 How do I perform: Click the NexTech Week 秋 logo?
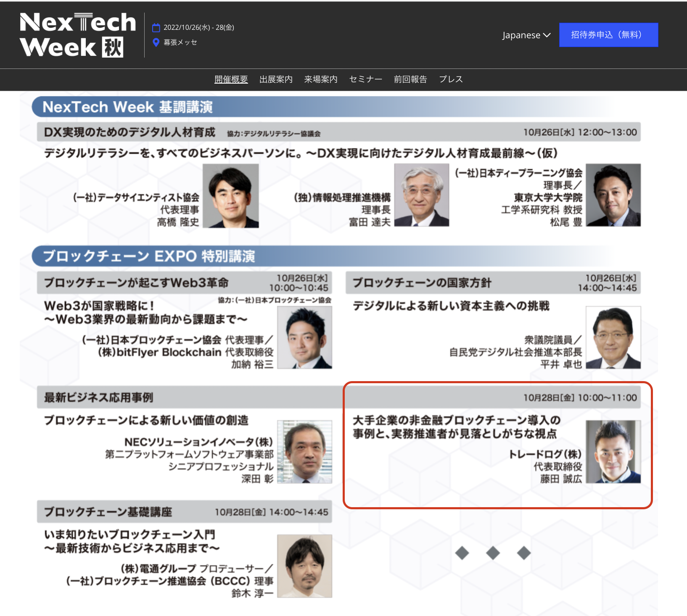78,34
